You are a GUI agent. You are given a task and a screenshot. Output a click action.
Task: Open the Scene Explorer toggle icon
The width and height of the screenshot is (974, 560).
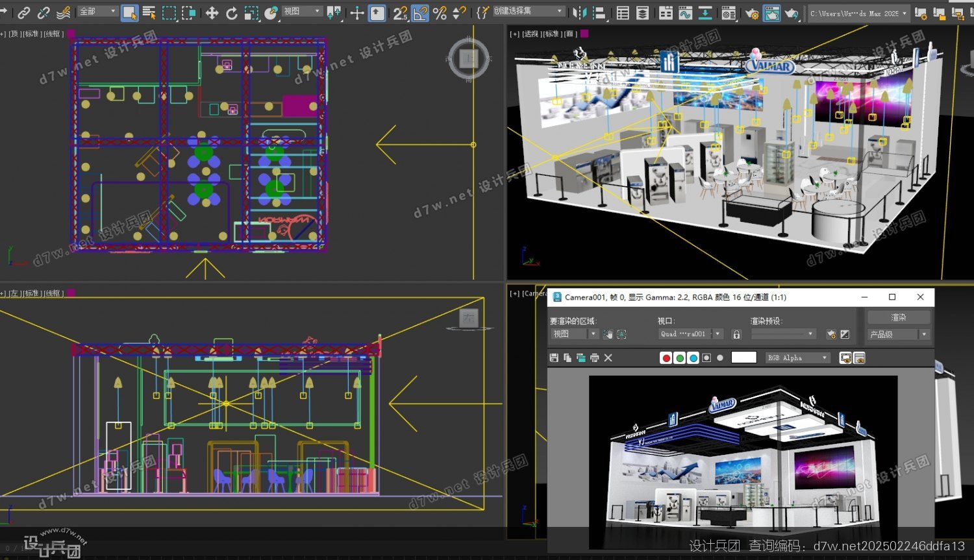click(x=623, y=12)
